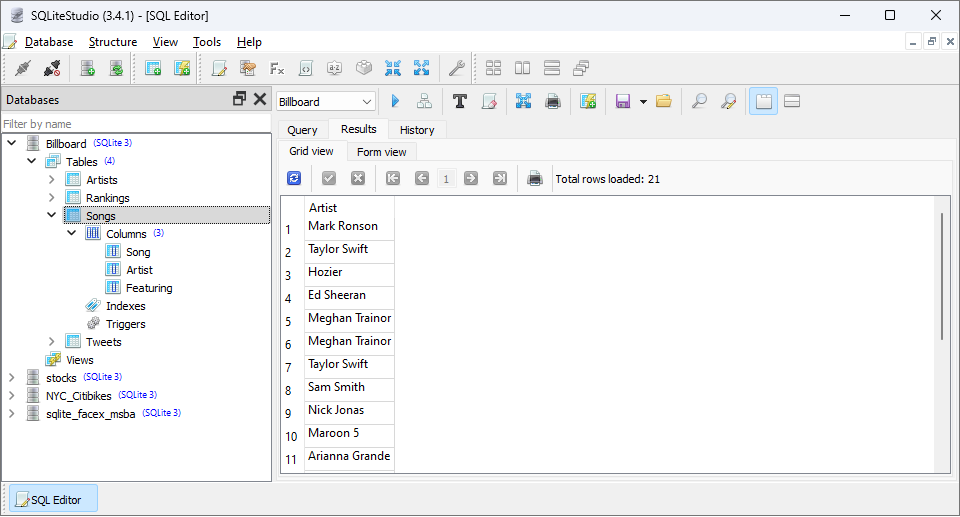Click the Export icon with outward arrows
Viewport: 960px width, 517px height.
point(421,68)
